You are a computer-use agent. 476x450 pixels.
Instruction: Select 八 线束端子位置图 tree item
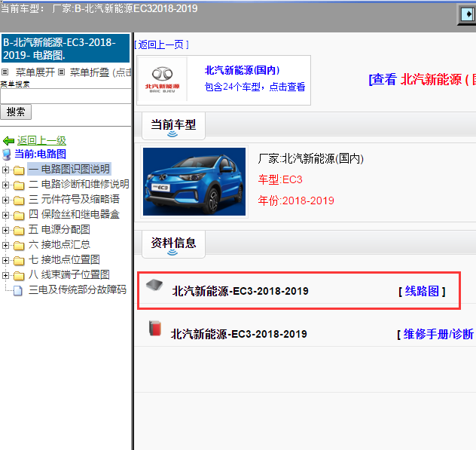pos(69,274)
